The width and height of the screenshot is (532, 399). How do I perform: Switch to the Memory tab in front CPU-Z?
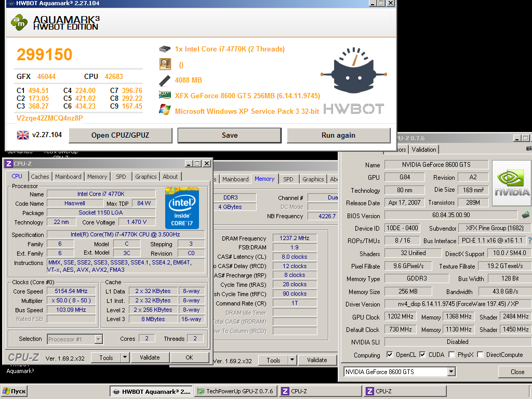tap(97, 177)
